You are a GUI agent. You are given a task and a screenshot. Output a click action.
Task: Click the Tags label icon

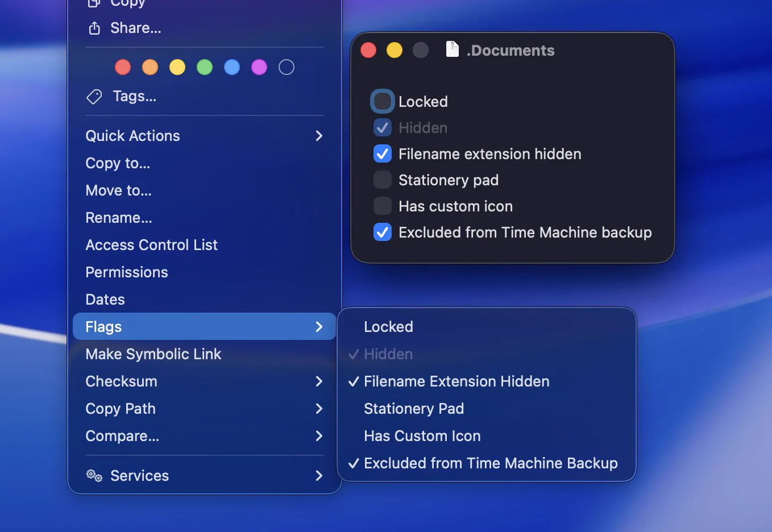[94, 97]
